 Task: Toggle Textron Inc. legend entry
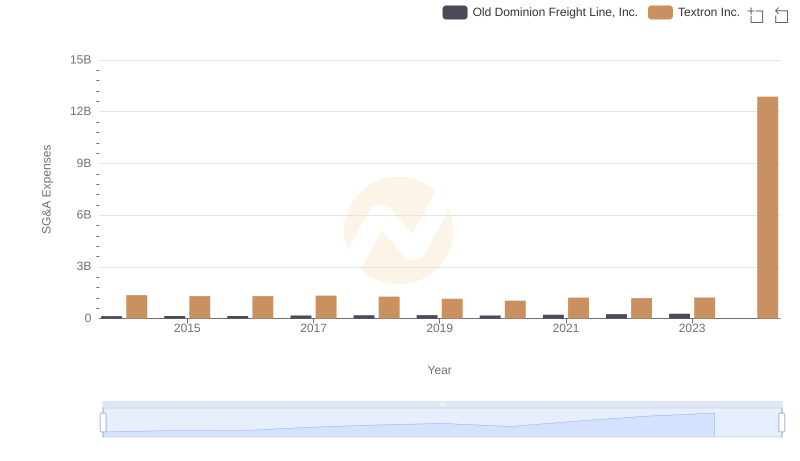tap(694, 12)
